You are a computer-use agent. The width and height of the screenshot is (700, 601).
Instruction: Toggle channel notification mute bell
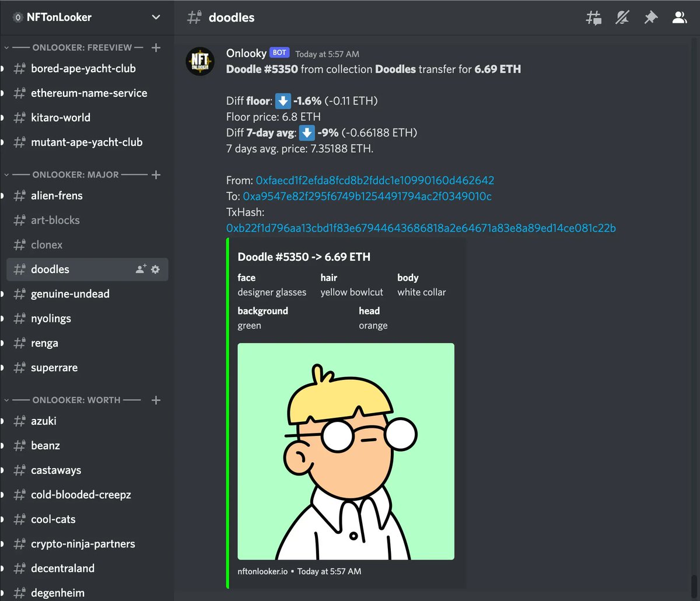pos(622,18)
